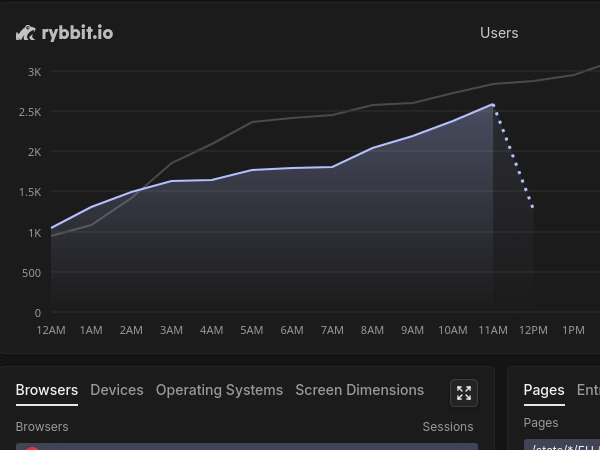This screenshot has width=600, height=450.
Task: Click the Sessions column header
Action: point(447,427)
